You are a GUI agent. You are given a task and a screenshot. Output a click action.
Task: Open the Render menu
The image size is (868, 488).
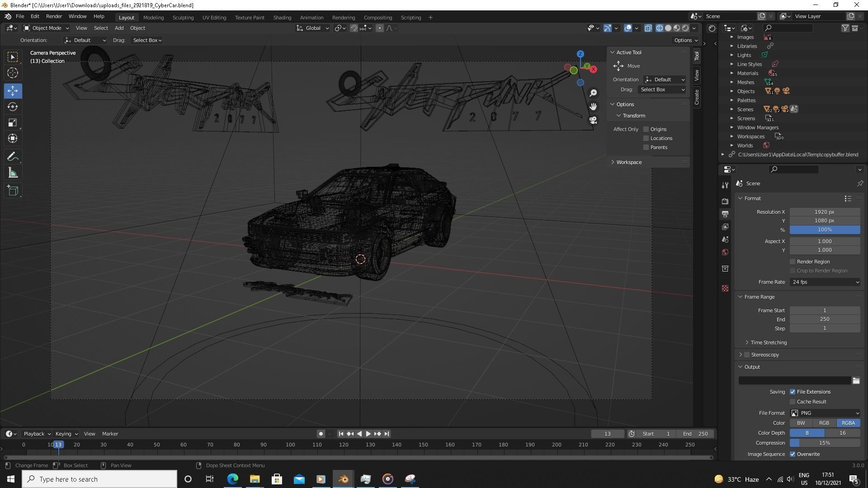click(54, 16)
